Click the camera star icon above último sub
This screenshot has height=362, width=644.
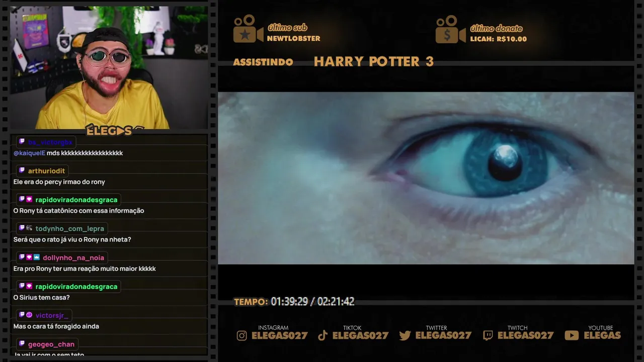pyautogui.click(x=248, y=29)
